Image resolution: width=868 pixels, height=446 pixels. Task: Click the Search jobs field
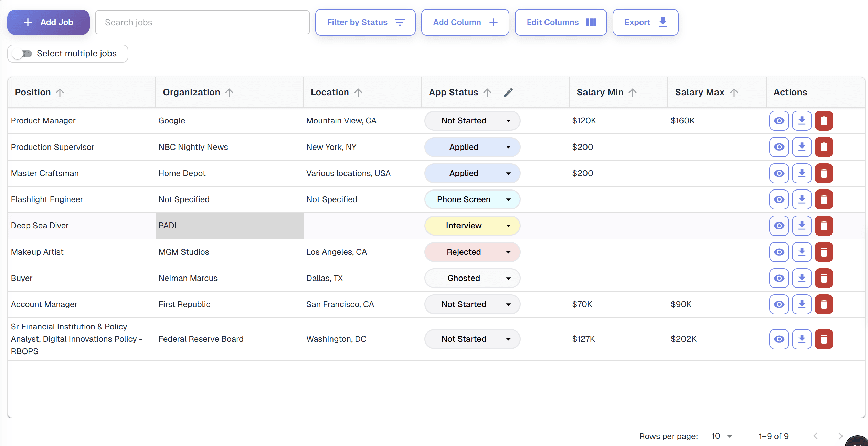tap(202, 22)
